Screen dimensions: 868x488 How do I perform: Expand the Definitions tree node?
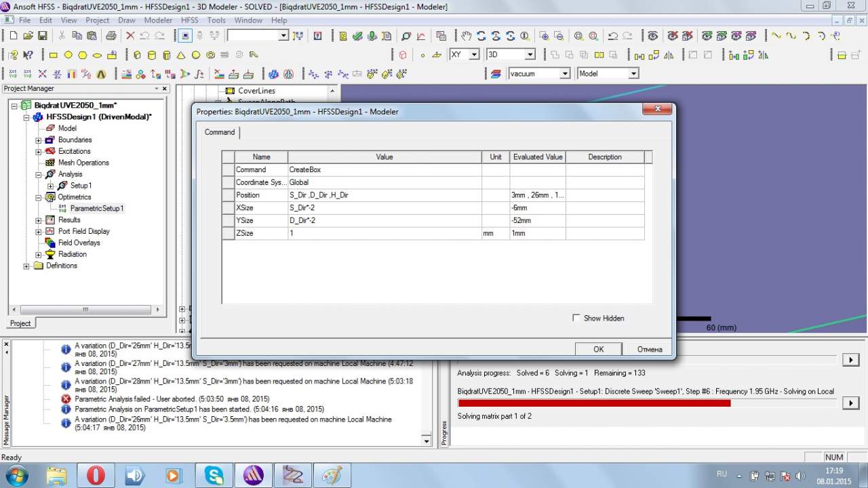click(27, 266)
